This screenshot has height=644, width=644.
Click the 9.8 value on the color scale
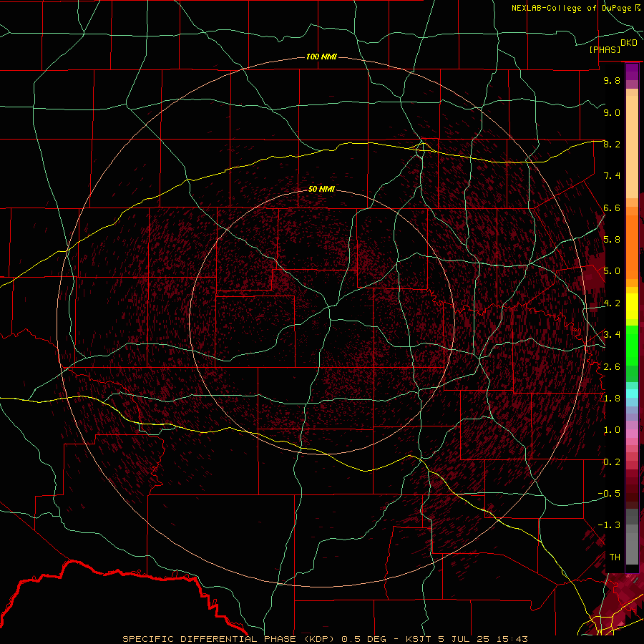(x=612, y=80)
